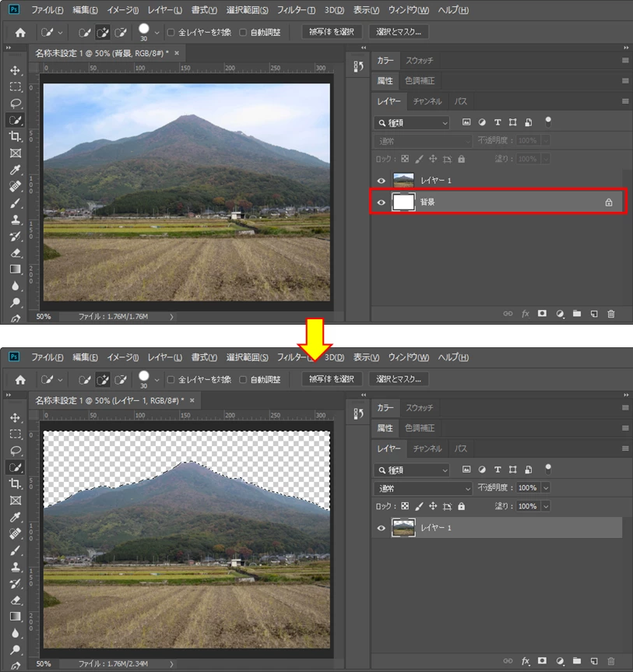Click 被写体を選択 button in top window

pos(332,32)
